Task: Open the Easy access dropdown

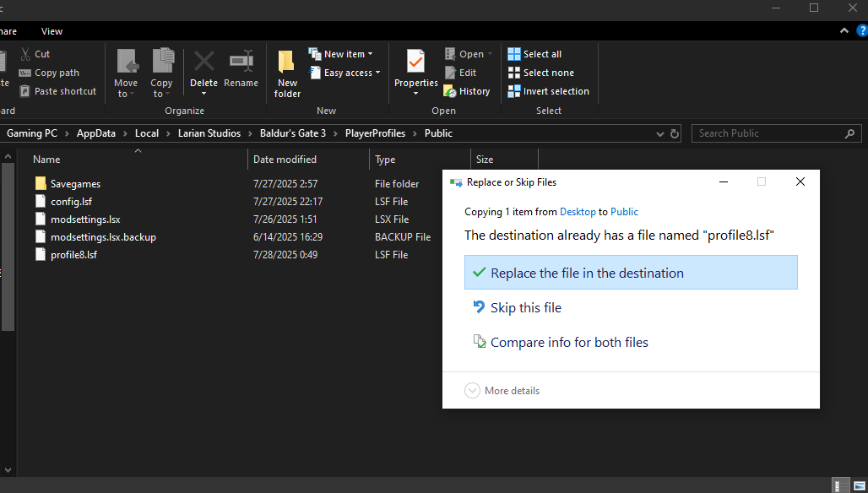Action: click(348, 73)
